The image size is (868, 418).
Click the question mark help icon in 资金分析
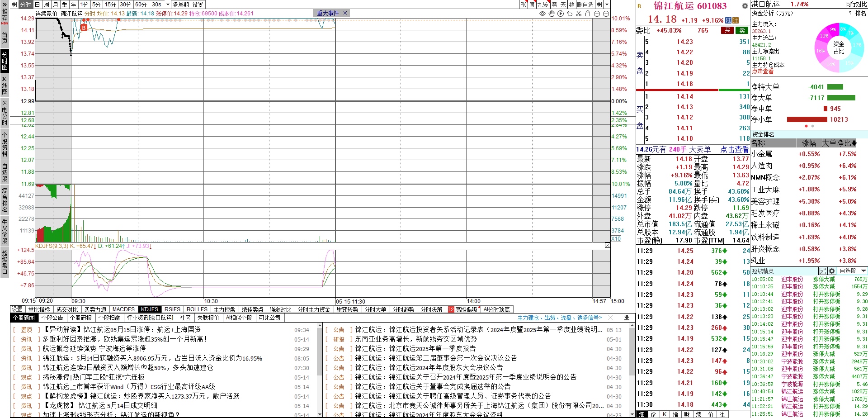850,13
